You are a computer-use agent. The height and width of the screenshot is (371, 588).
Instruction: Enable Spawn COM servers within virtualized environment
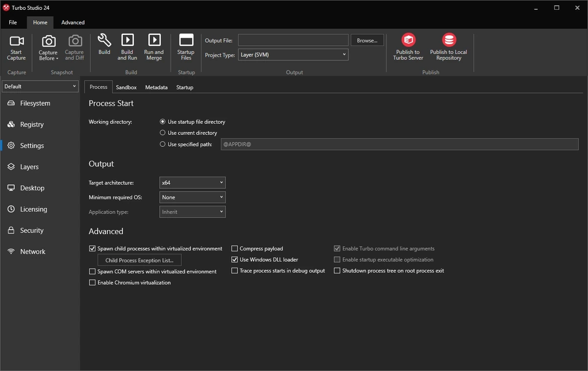[x=92, y=272]
